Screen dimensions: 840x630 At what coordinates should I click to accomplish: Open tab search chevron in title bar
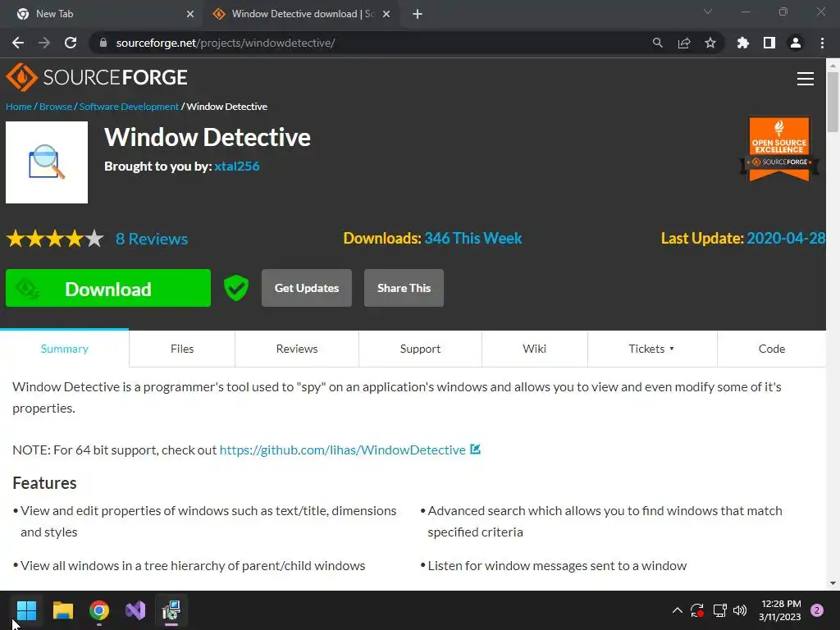[x=708, y=11]
